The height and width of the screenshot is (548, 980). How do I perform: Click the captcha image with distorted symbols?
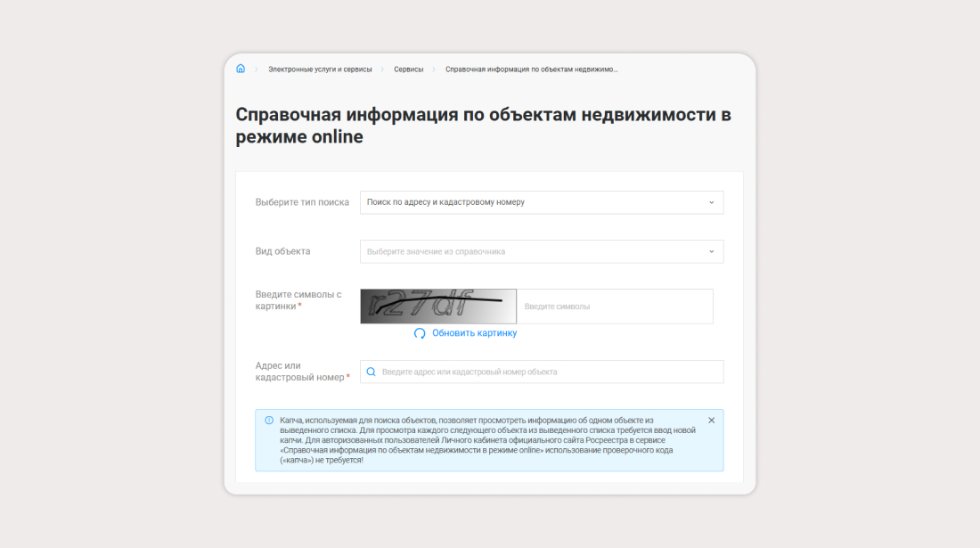438,307
